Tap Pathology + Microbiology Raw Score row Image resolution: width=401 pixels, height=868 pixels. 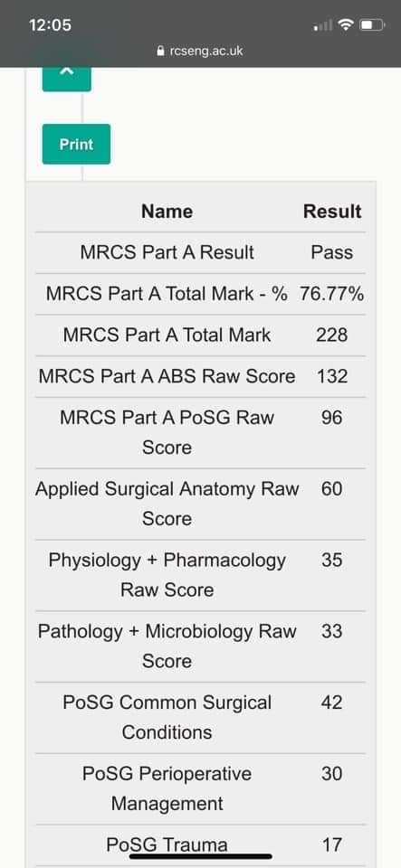(x=201, y=646)
